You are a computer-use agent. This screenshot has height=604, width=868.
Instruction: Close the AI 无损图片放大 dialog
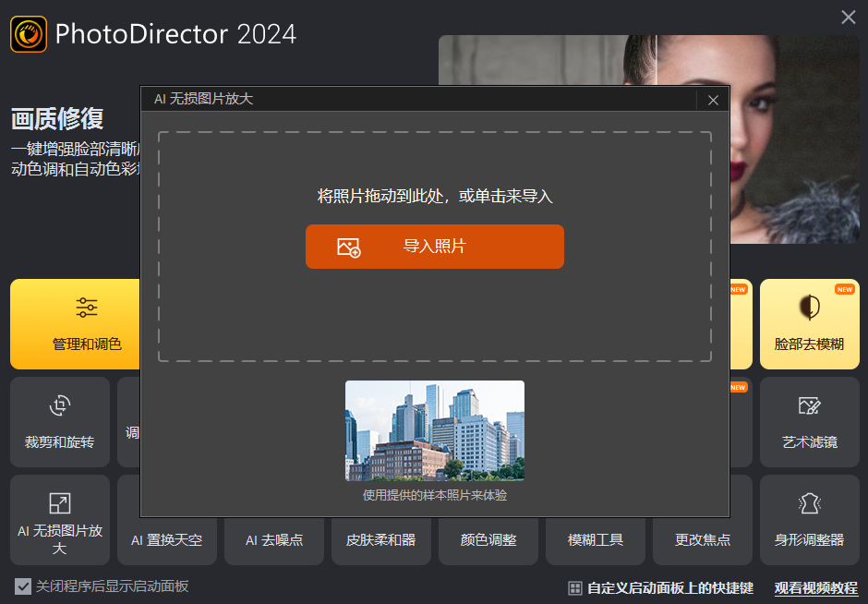pos(713,100)
